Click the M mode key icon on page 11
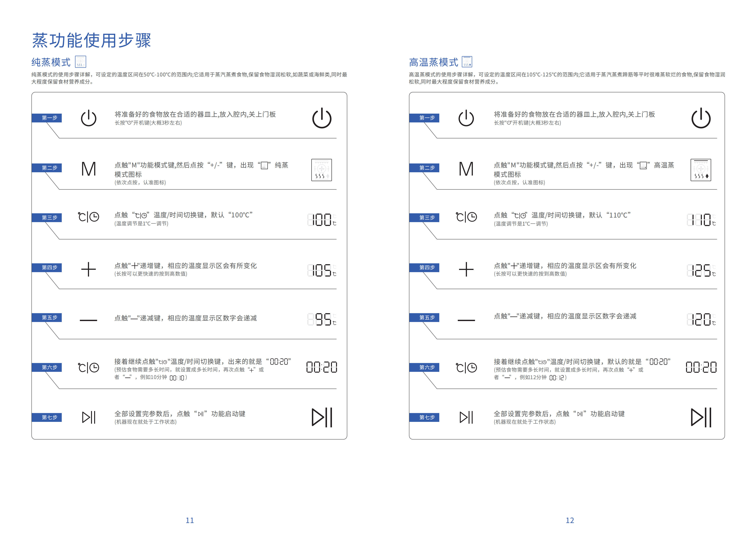The height and width of the screenshot is (534, 756). [x=89, y=169]
